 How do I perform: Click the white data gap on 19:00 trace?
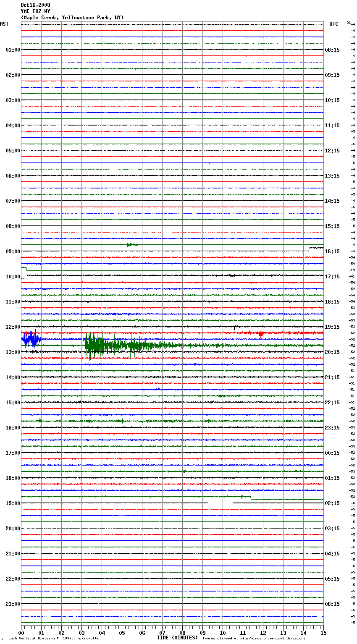(220, 503)
